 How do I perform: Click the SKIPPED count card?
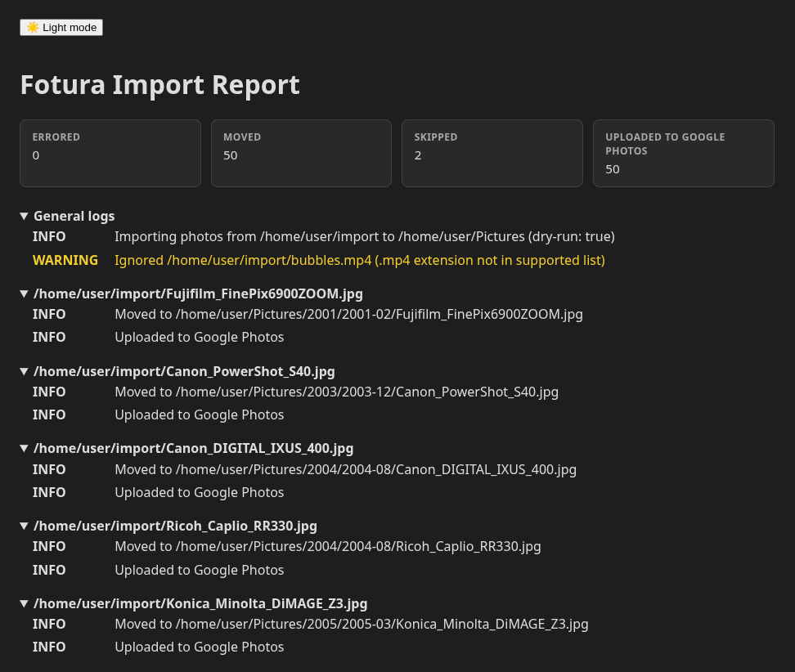(492, 153)
